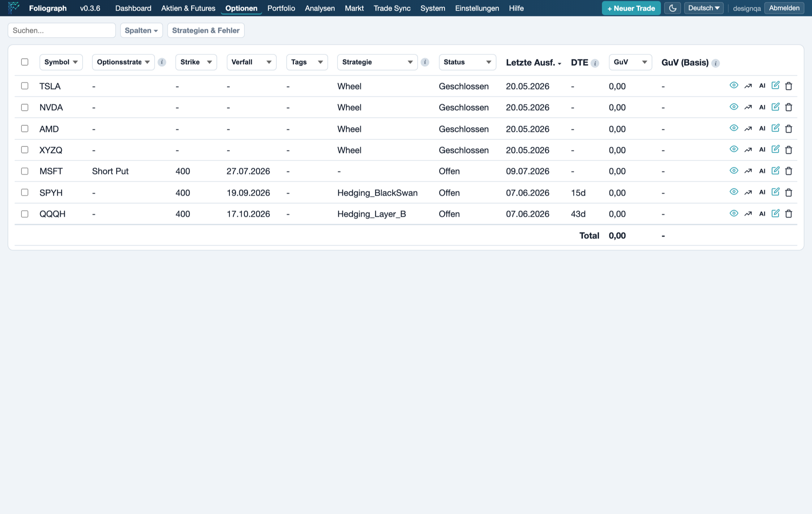Check the select-all checkbox in header
812x514 pixels.
coord(25,62)
